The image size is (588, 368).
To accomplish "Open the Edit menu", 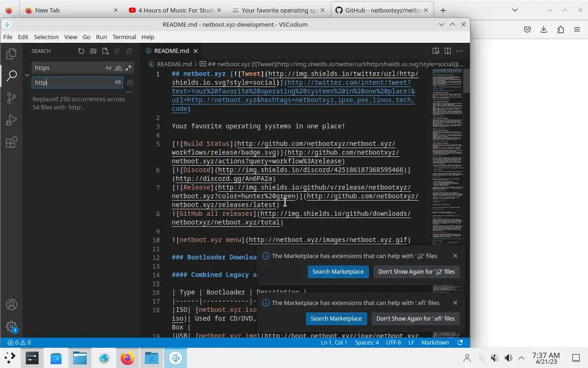I will click(x=23, y=37).
